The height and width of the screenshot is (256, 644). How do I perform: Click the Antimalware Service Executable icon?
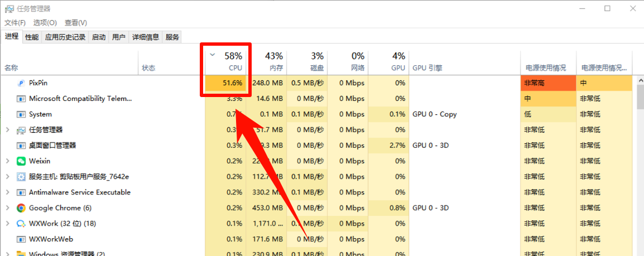coord(21,192)
